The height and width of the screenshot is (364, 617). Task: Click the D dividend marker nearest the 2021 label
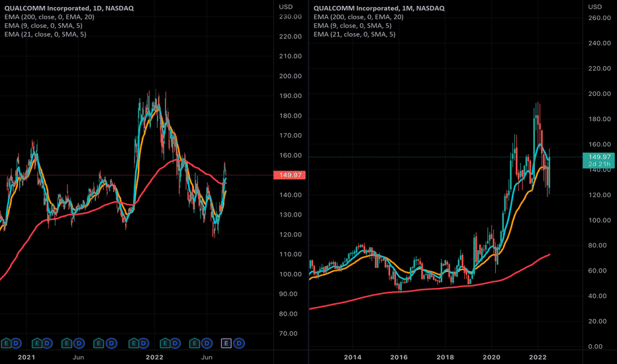[x=16, y=343]
